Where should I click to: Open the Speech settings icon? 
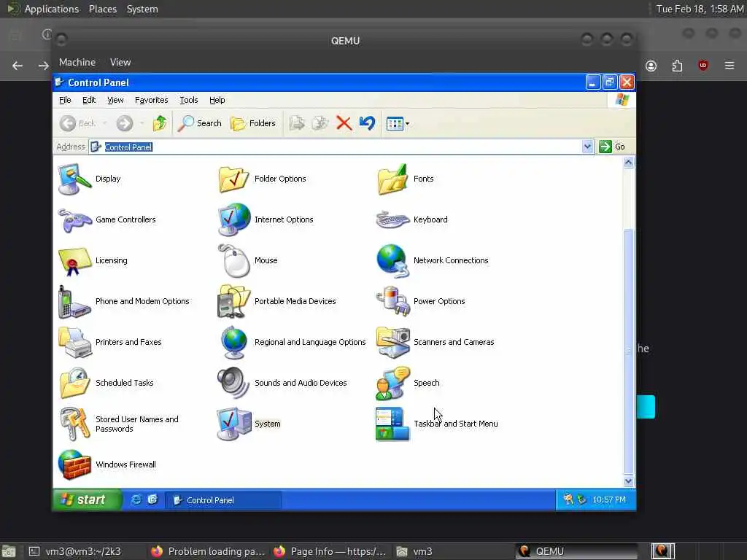click(x=392, y=384)
